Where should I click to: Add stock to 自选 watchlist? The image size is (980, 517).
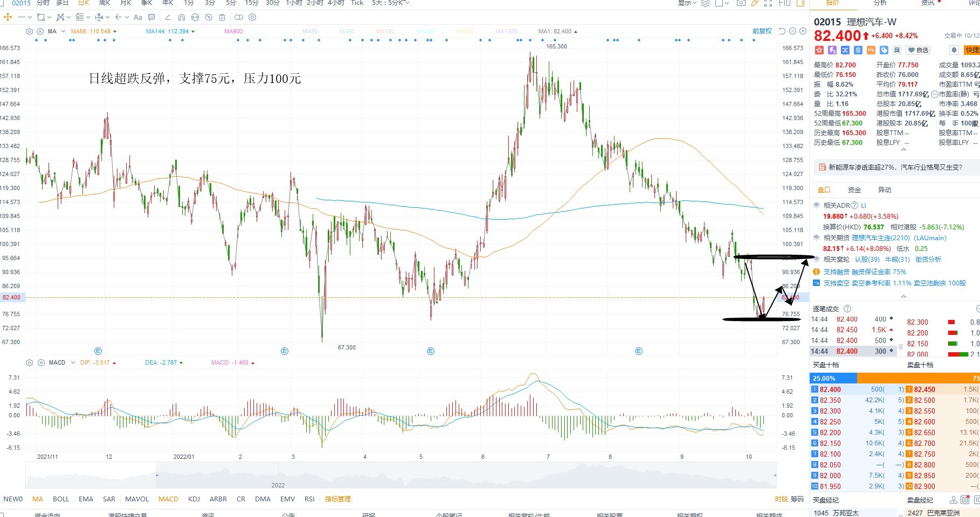tap(919, 50)
